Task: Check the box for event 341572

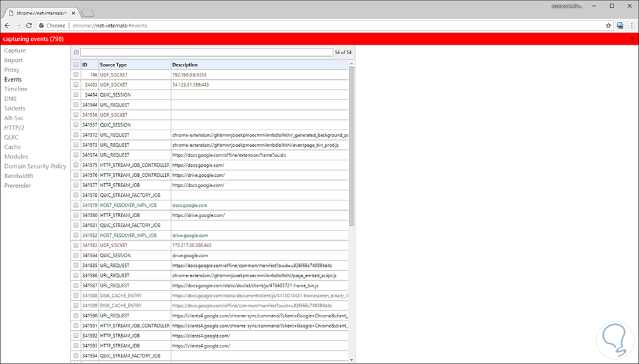Action: [76, 135]
